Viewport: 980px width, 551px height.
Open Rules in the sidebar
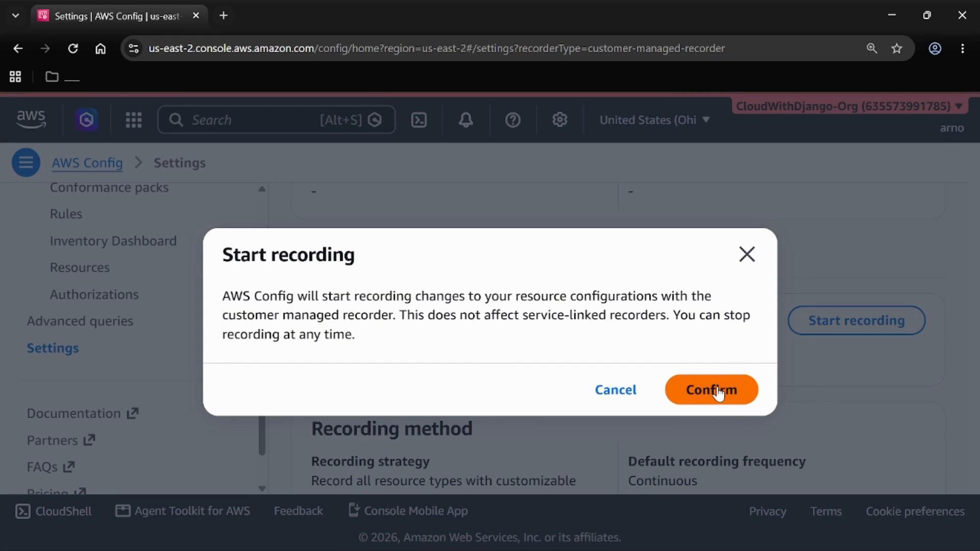[x=66, y=214]
